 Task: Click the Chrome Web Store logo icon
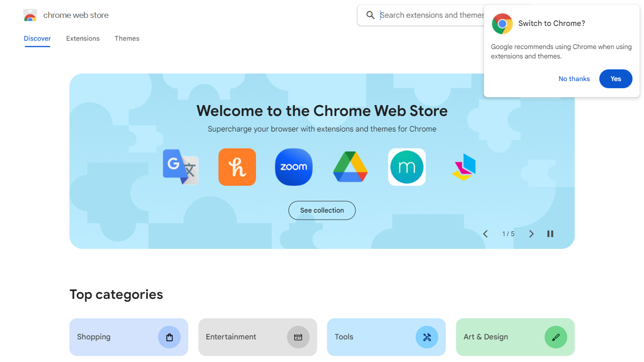click(x=30, y=16)
